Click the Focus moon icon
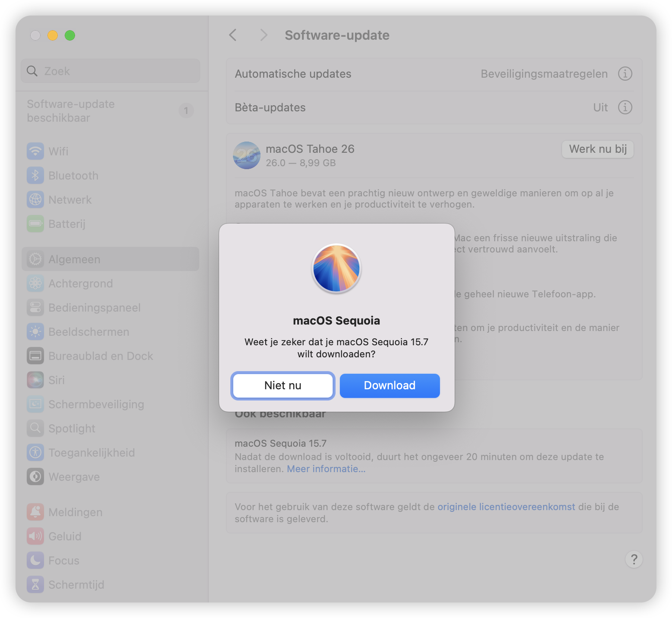Image resolution: width=672 pixels, height=618 pixels. click(35, 561)
